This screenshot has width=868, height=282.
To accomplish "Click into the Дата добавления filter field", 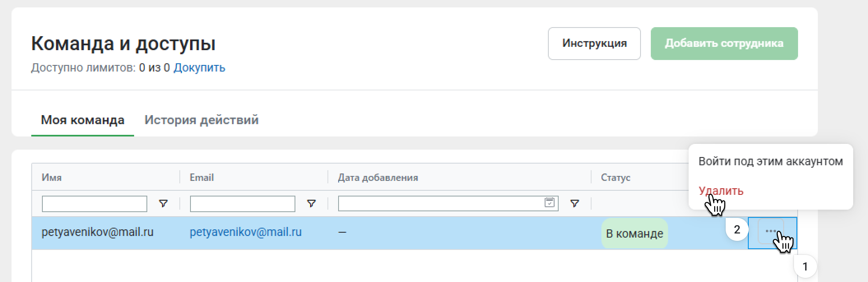I will (440, 204).
